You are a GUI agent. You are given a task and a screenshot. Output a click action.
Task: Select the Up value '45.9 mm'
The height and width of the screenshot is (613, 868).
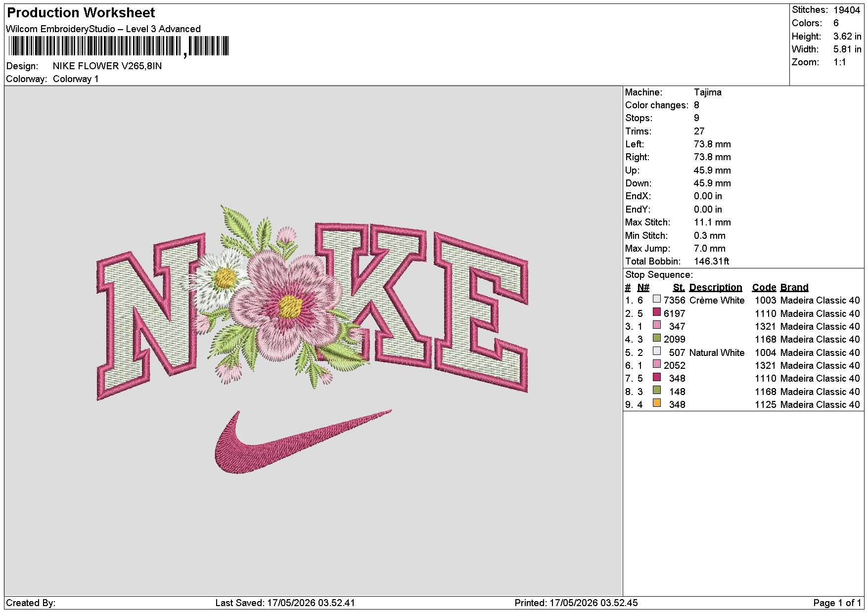pyautogui.click(x=712, y=171)
